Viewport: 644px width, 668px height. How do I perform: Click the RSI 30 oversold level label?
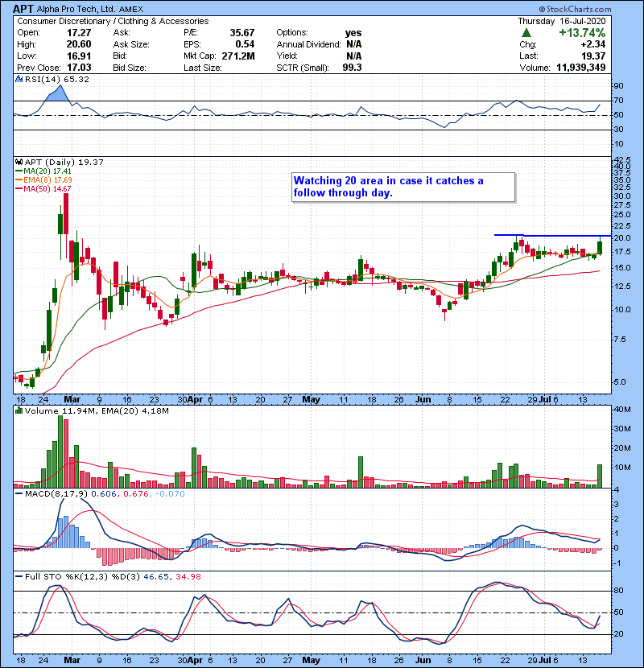(x=618, y=129)
